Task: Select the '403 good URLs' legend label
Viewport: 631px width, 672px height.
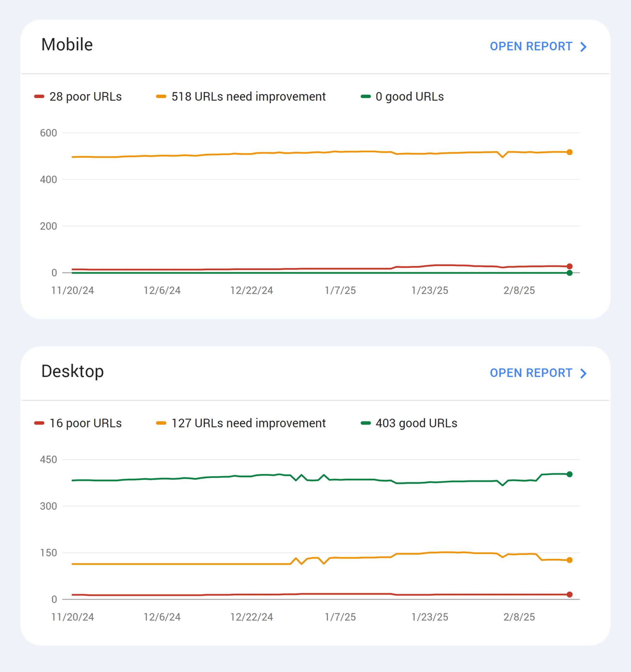Action: [416, 423]
